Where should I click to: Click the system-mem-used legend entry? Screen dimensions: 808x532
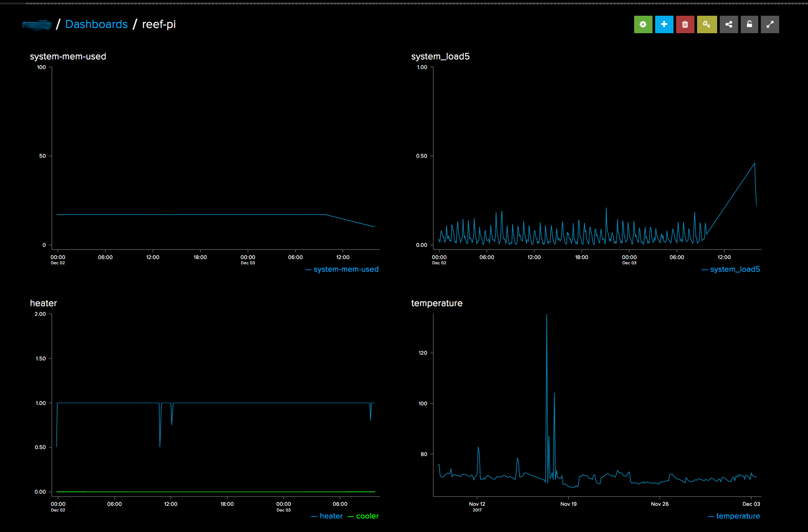click(x=342, y=269)
